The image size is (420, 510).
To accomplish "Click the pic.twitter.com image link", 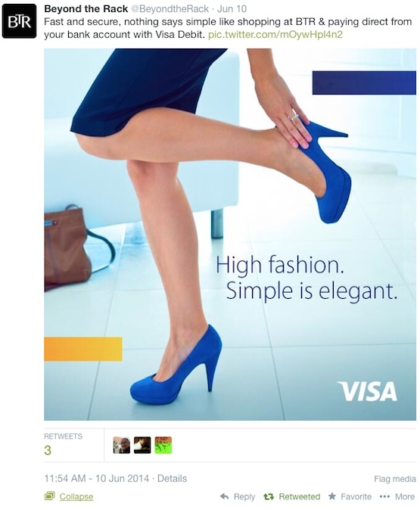I will coord(275,35).
